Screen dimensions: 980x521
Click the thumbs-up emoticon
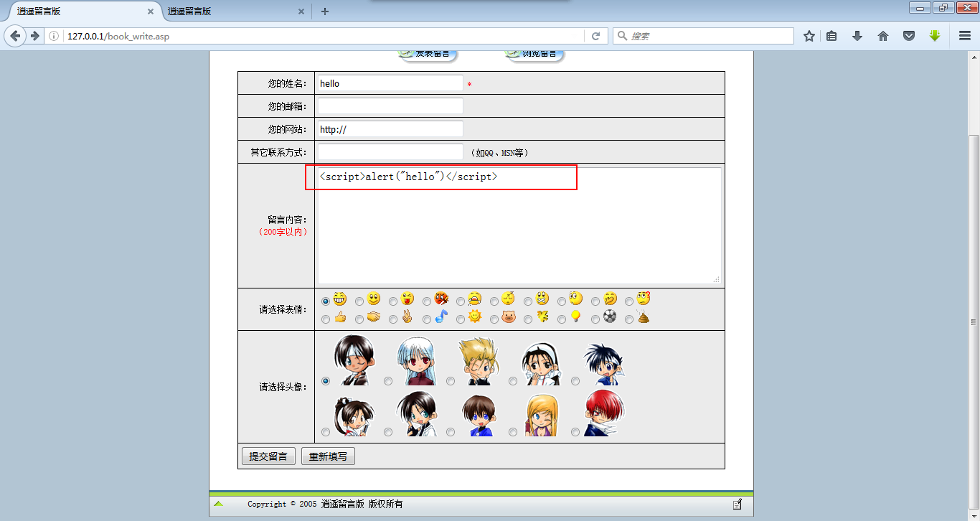point(339,316)
